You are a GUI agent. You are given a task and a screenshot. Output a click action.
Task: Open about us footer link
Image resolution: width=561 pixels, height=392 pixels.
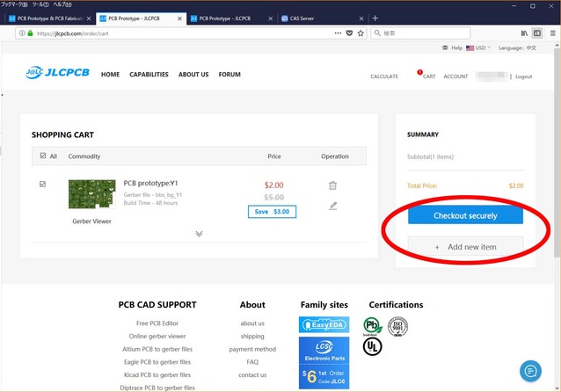tap(252, 323)
